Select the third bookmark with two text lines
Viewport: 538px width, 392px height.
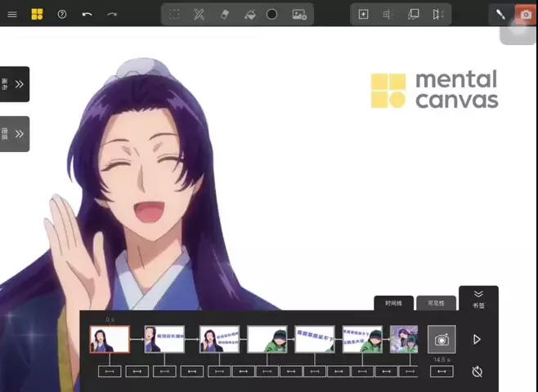pos(219,339)
